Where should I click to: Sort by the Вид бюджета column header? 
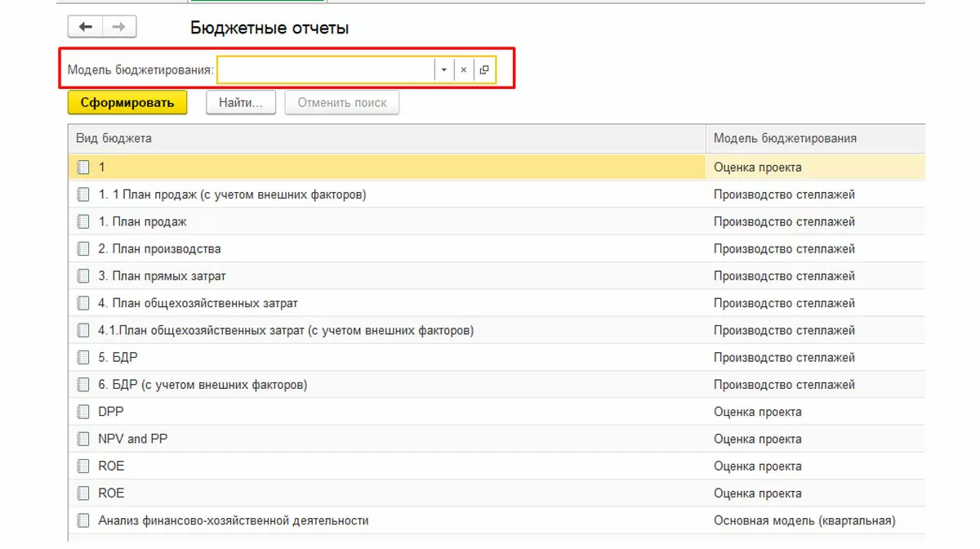pyautogui.click(x=114, y=138)
